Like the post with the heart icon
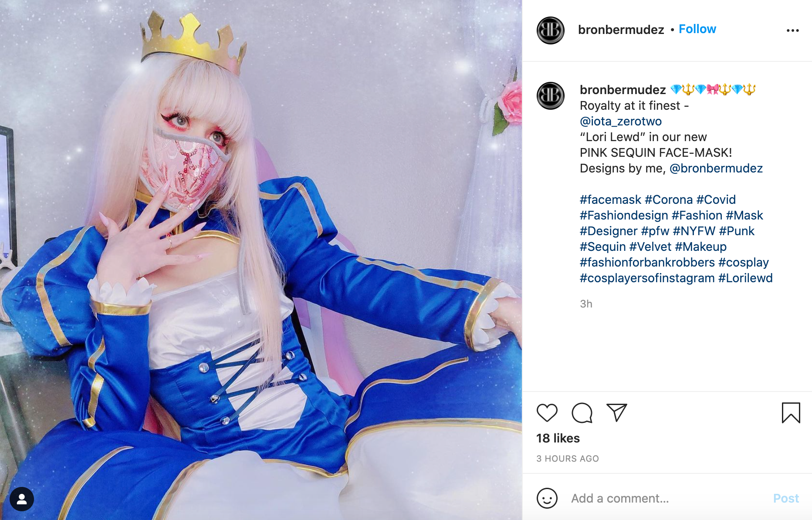 coord(547,413)
